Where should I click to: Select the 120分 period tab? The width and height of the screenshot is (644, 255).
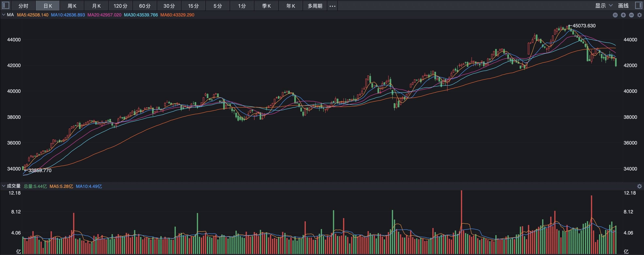(x=120, y=6)
